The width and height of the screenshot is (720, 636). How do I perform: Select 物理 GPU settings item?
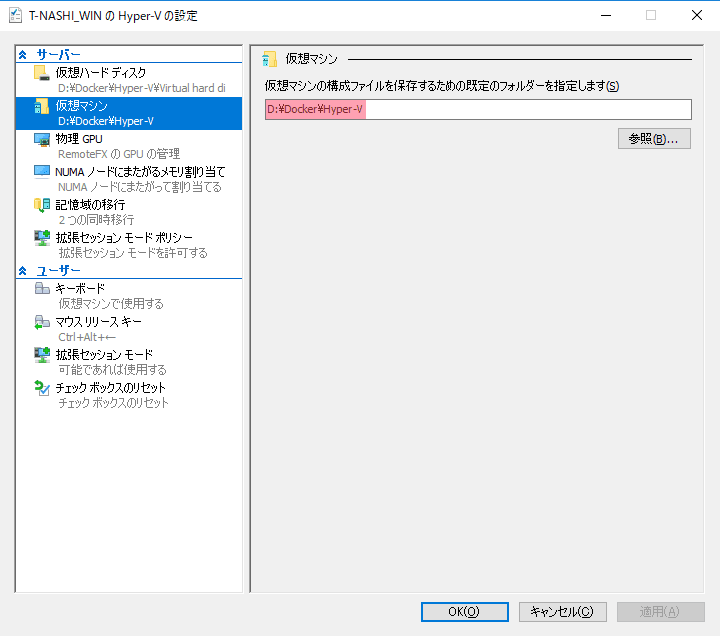(129, 146)
